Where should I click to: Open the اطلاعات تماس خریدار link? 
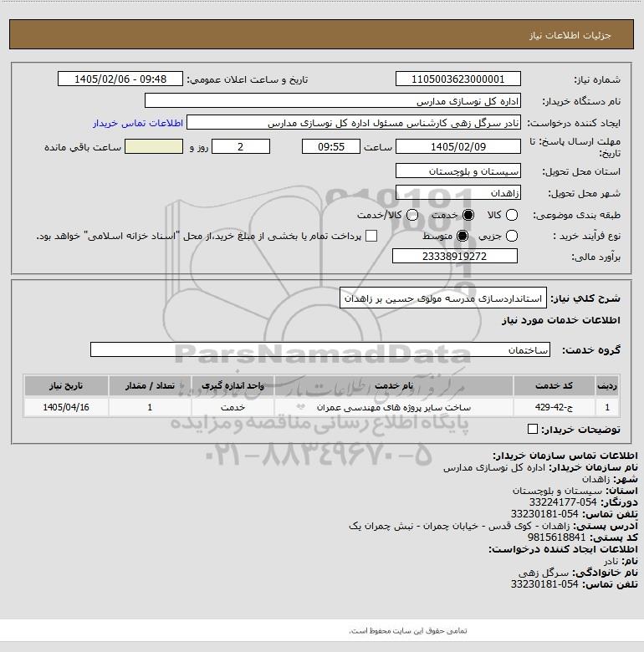[138, 123]
